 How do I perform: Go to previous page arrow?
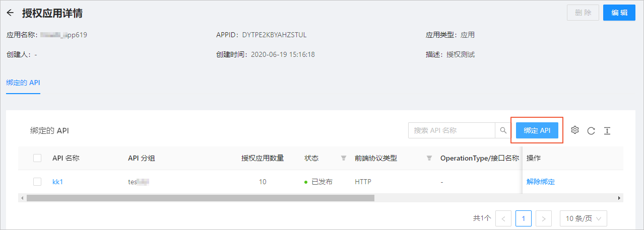(x=503, y=218)
